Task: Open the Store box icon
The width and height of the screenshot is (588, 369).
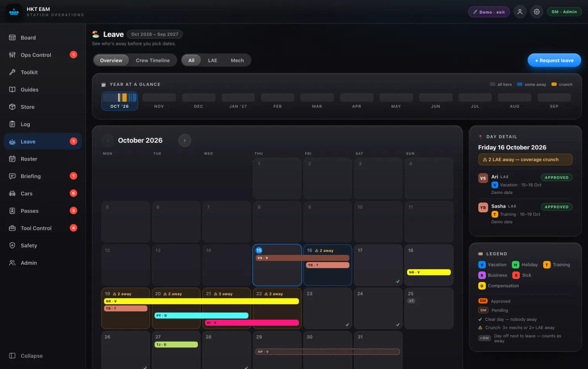Action: pos(12,107)
